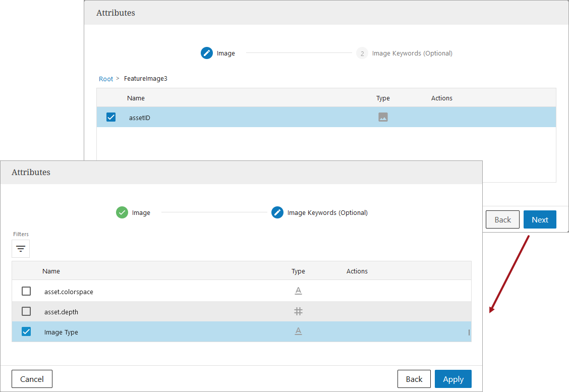569x392 pixels.
Task: Click the Next button
Action: (x=540, y=219)
